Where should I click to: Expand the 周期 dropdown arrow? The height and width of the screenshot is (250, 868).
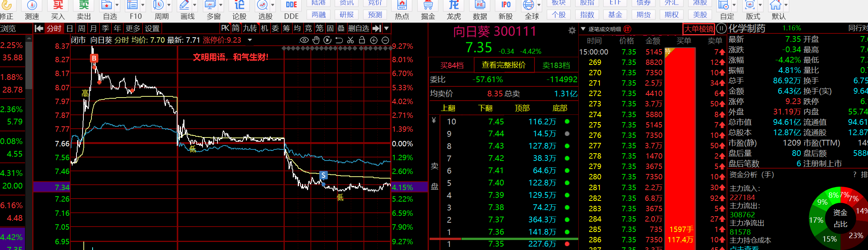coord(169,5)
